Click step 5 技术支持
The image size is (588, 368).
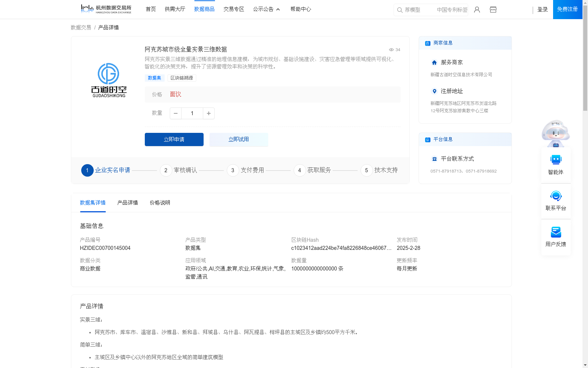pyautogui.click(x=379, y=170)
